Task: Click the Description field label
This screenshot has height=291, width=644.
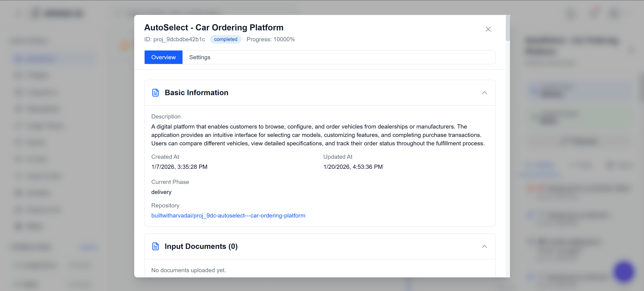Action: [166, 116]
